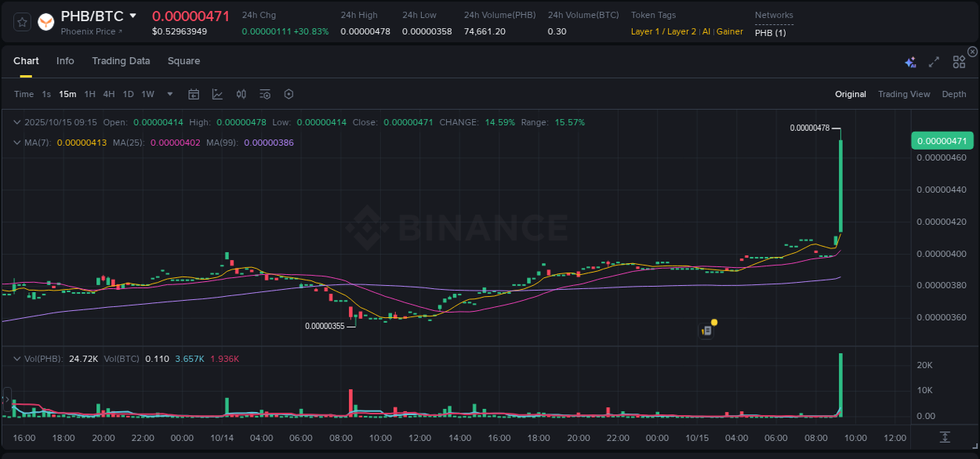Open the go-to-date calendar tool
Screen dimensions: 980x459
pyautogui.click(x=194, y=94)
